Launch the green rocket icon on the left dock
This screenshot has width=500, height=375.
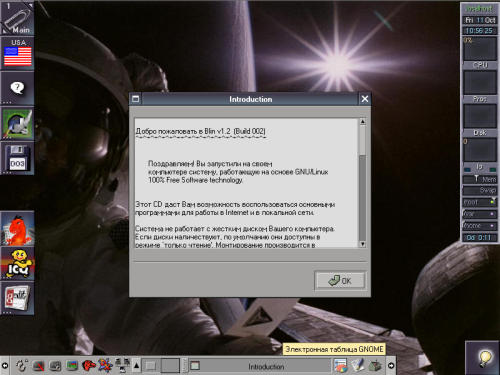pyautogui.click(x=17, y=123)
